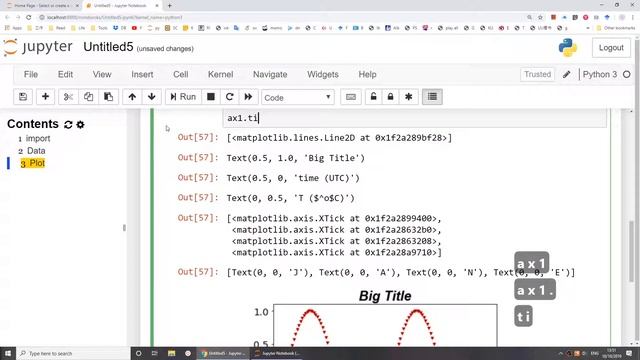The width and height of the screenshot is (640, 360).
Task: Click the Trusted notebook button
Action: (x=538, y=75)
